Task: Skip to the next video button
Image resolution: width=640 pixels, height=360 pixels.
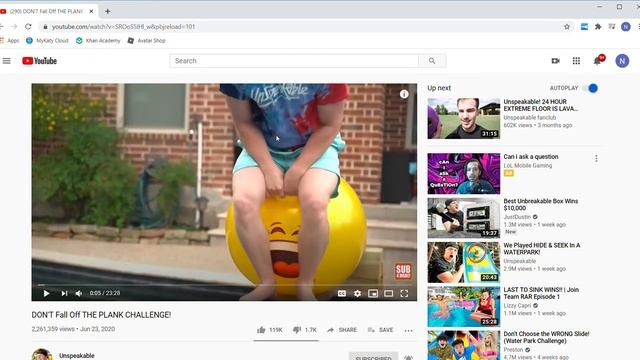Action: 64,293
